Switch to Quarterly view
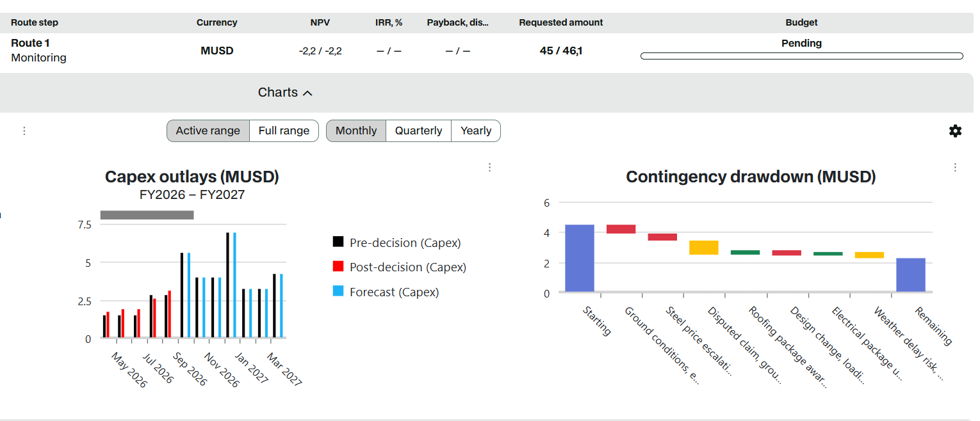The height and width of the screenshot is (421, 980). 418,131
